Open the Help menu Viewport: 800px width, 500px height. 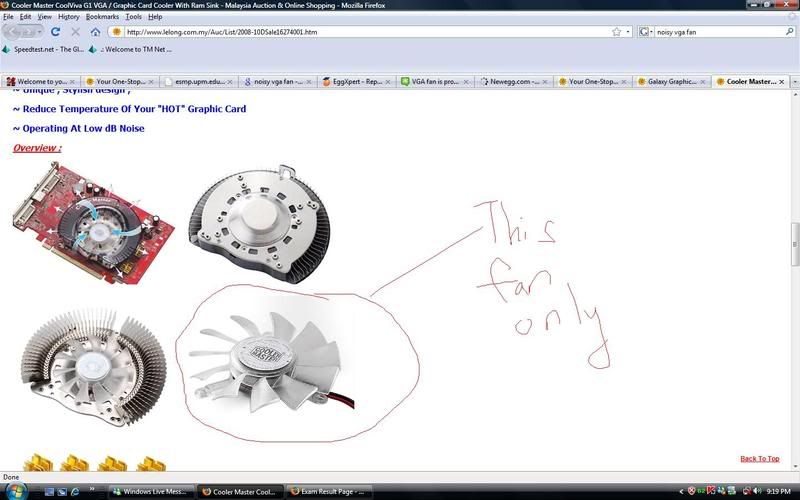coord(155,17)
